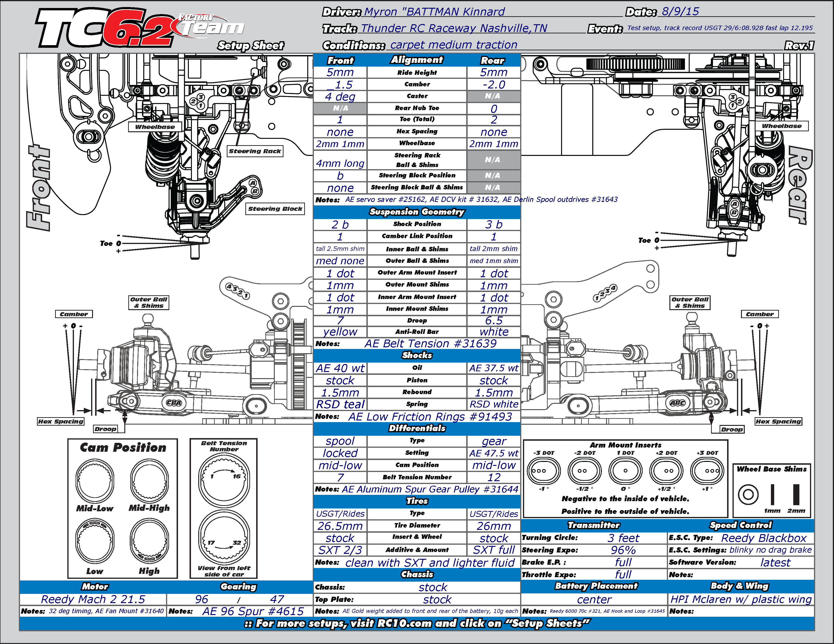
Task: Click the E.S.C. Type Reedy Blackbox field
Action: 764,538
